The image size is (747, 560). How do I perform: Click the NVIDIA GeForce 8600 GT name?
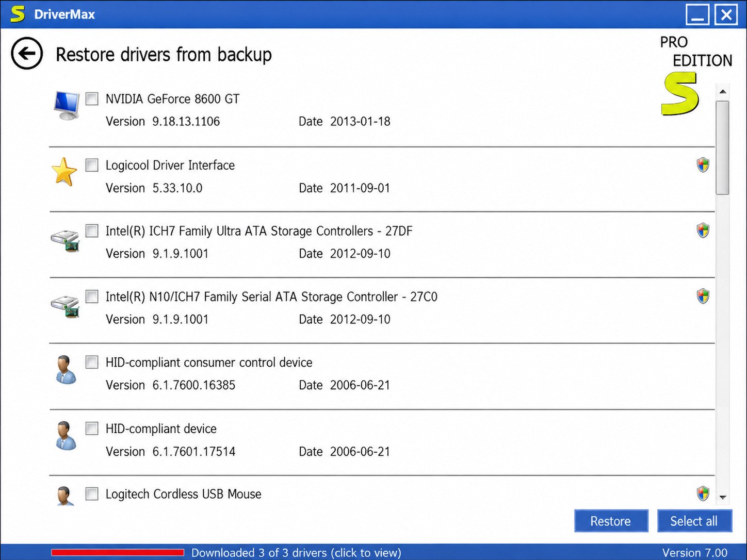172,99
